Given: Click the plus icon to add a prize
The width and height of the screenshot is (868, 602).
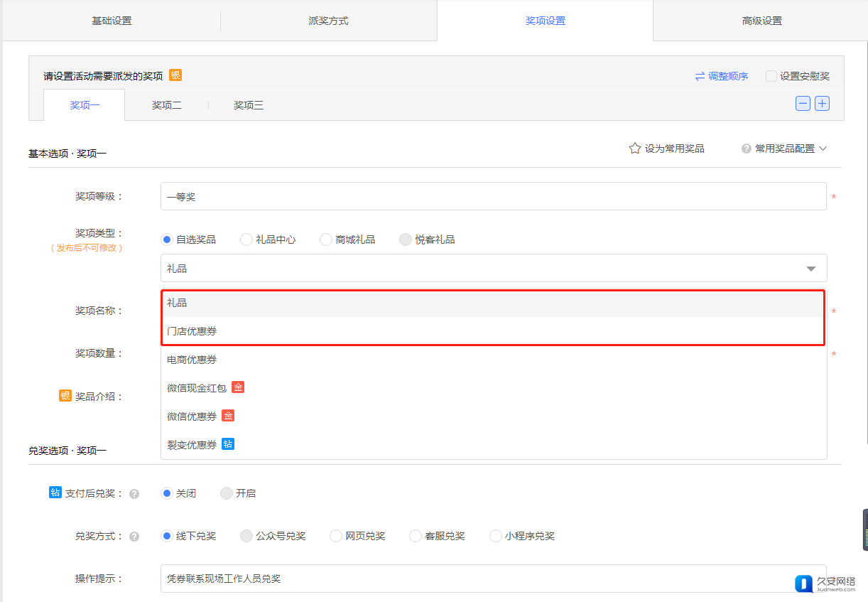Looking at the screenshot, I should tap(822, 104).
